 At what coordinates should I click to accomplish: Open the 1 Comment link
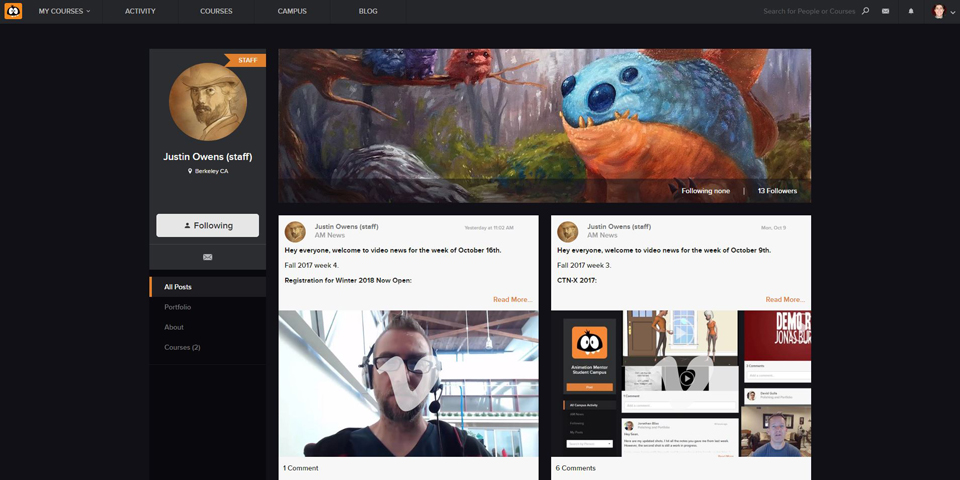(301, 468)
